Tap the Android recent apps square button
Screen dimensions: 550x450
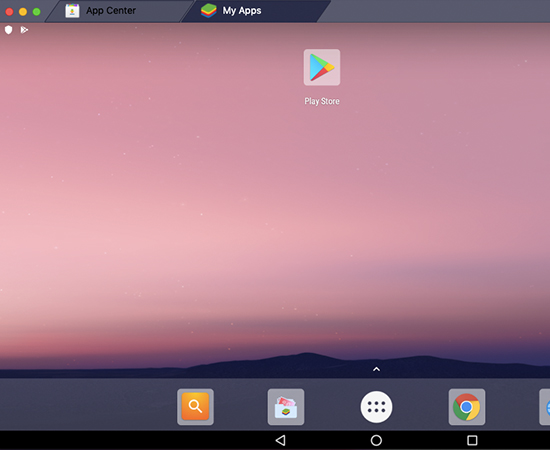tap(472, 440)
